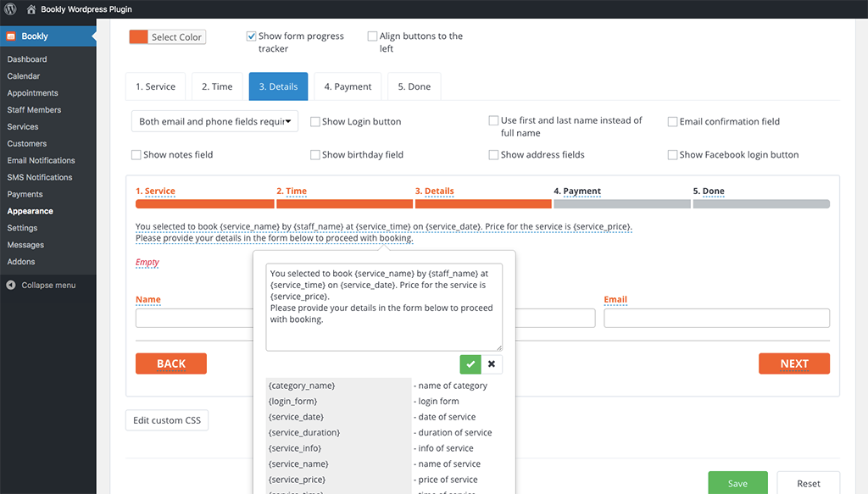Open SMS Notifications settings
This screenshot has width=868, height=494.
coord(40,177)
